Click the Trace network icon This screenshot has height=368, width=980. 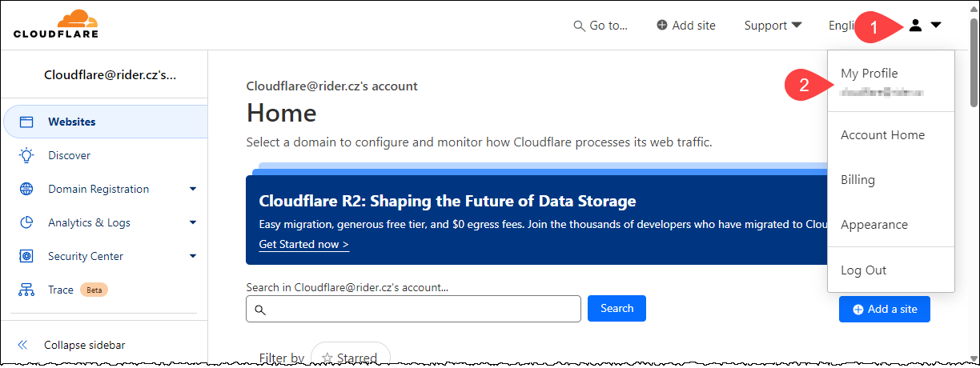coord(26,290)
